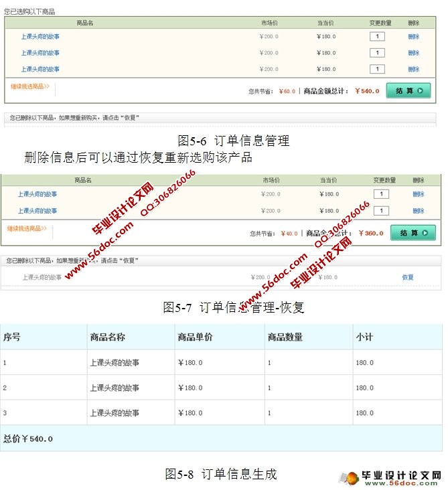Focus quantity field of top cart's second item
448x490 pixels.
pyautogui.click(x=377, y=53)
